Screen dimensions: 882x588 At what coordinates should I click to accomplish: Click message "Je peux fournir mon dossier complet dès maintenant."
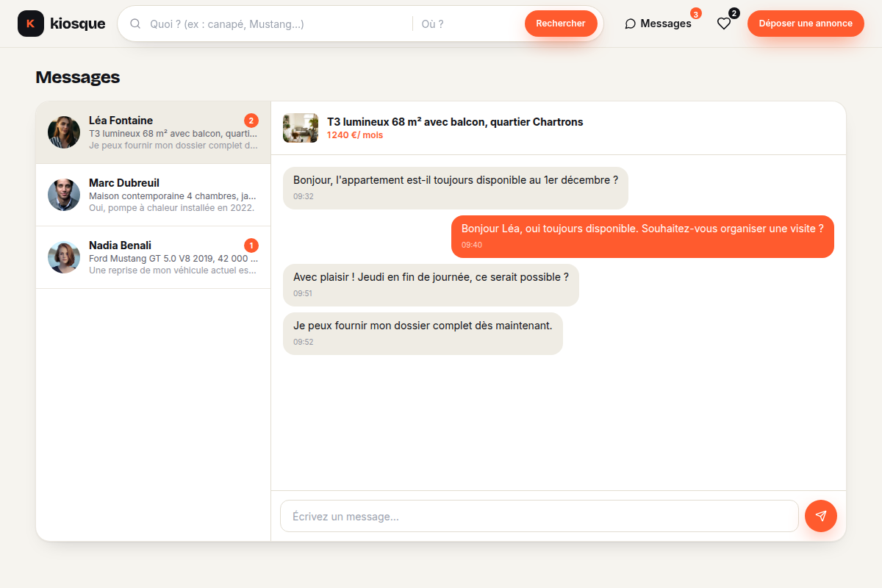[x=423, y=333]
